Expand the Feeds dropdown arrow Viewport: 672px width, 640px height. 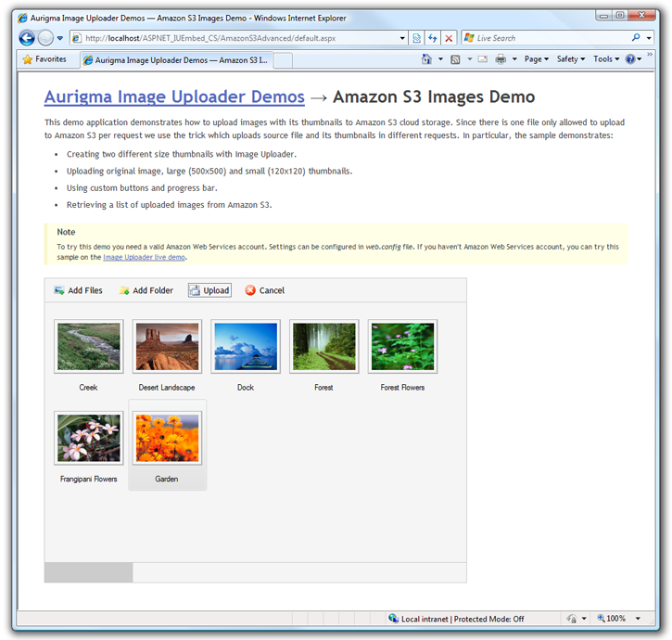pos(470,59)
